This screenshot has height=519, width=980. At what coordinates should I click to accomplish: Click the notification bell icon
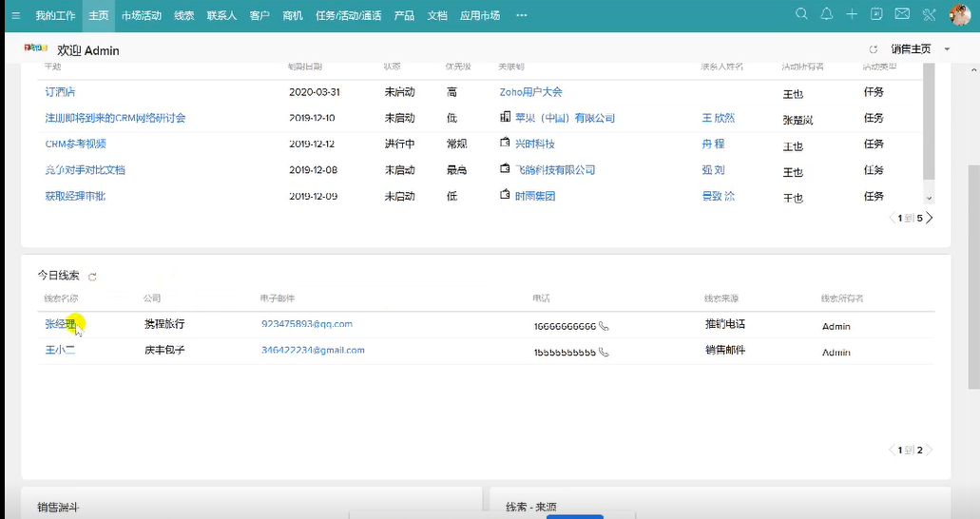pyautogui.click(x=827, y=14)
